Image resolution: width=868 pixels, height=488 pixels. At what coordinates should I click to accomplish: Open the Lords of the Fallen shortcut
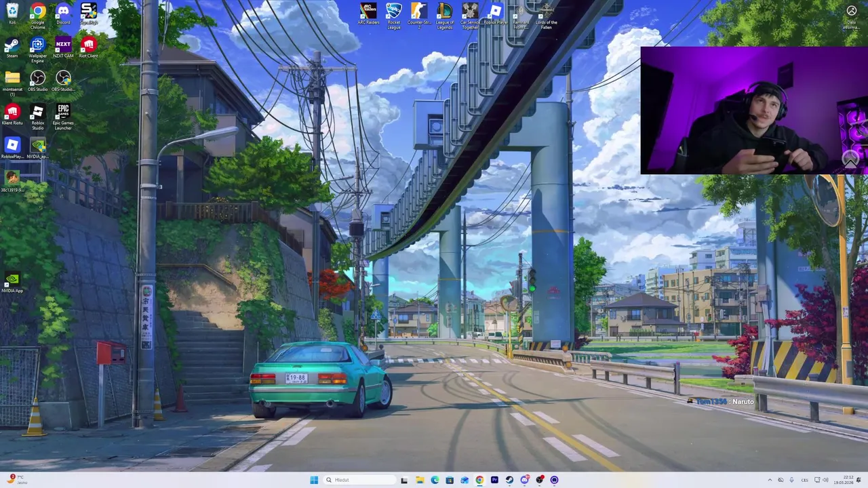click(547, 16)
